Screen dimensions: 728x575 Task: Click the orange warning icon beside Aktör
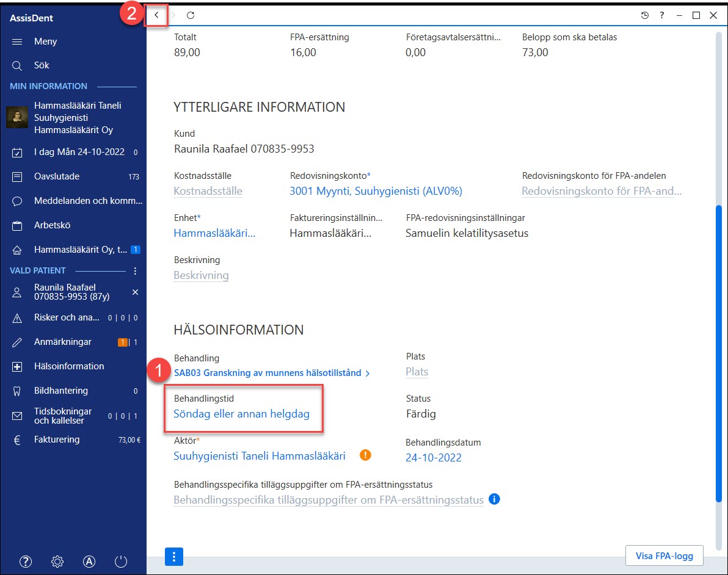coord(365,455)
